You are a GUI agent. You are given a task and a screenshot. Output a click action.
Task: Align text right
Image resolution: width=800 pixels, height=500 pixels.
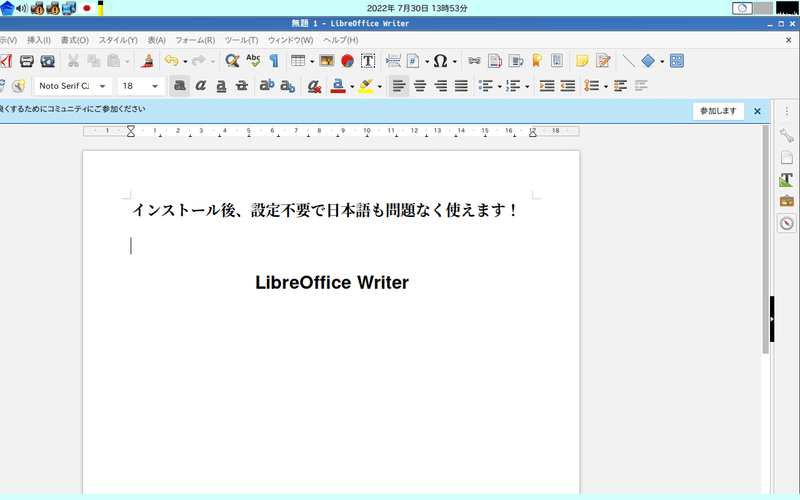point(441,86)
